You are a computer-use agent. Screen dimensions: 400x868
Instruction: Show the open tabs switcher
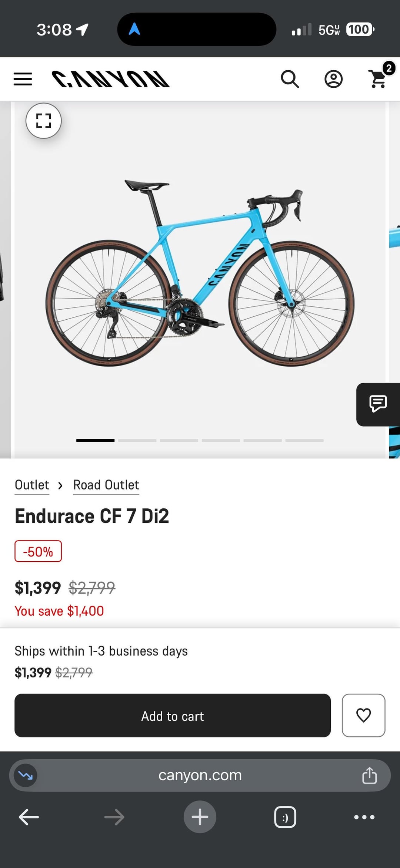click(285, 817)
